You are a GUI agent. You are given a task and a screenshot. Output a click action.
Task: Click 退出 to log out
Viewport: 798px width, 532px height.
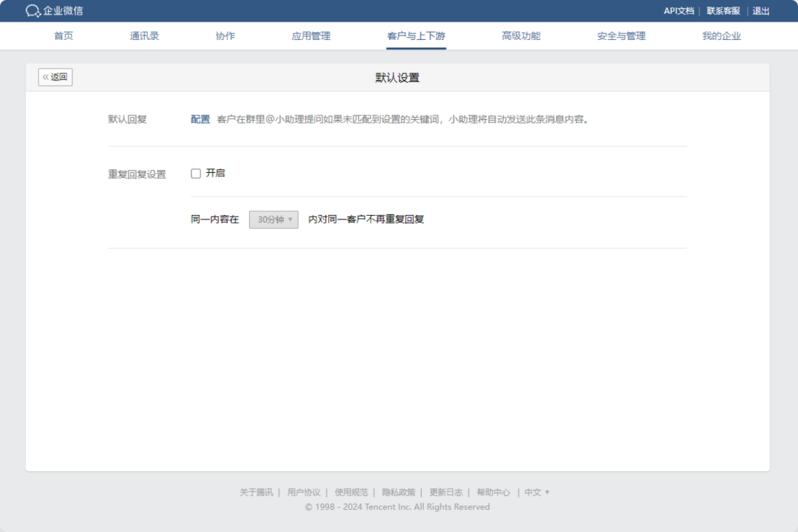tap(760, 11)
